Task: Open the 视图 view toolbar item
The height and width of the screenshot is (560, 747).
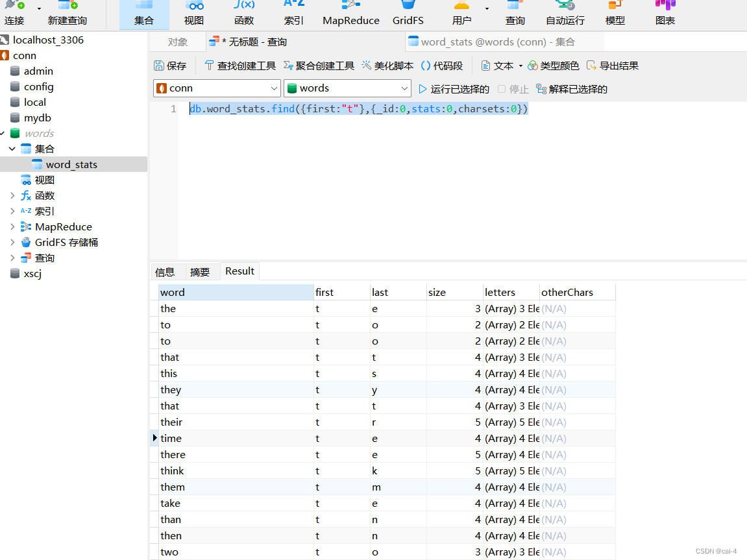Action: (194, 14)
